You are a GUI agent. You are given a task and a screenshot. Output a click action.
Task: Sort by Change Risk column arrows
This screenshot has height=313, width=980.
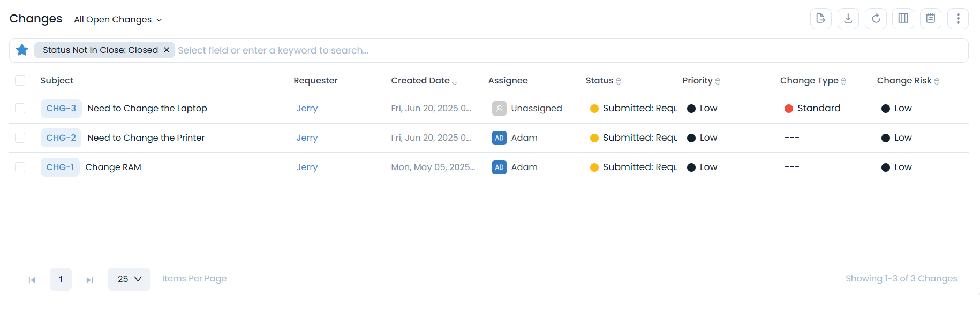pos(937,81)
